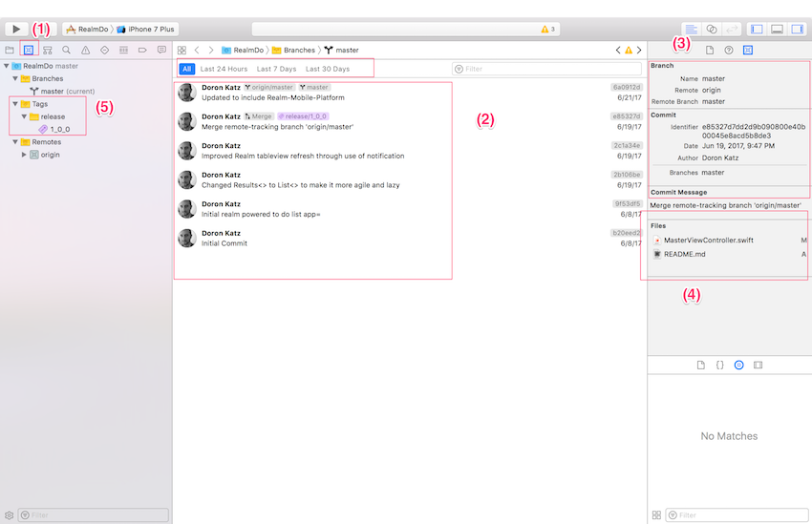
Task: Collapse the RealmDo master repository
Action: [7, 66]
